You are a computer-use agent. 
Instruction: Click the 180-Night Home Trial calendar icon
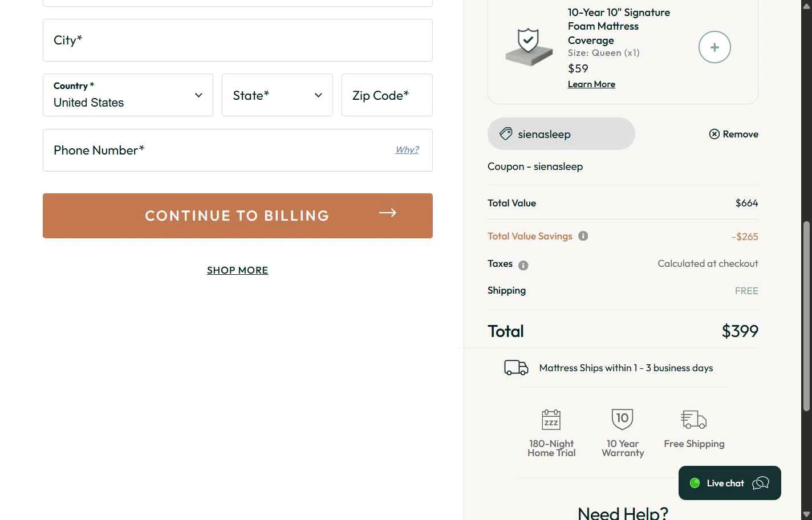click(x=551, y=420)
